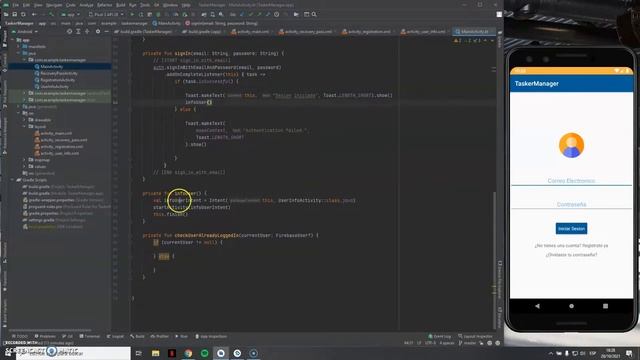This screenshot has width=640, height=360.
Task: Open the Event Log
Action: point(440,336)
